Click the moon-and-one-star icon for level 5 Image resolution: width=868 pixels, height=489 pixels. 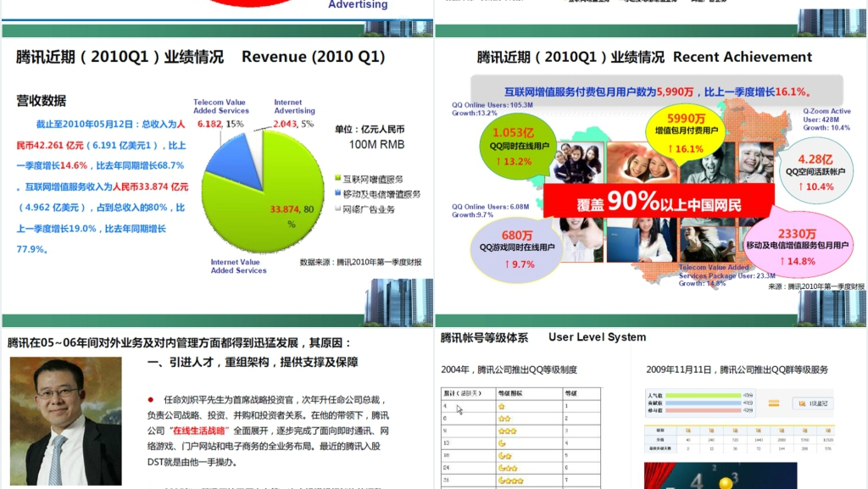(x=505, y=456)
